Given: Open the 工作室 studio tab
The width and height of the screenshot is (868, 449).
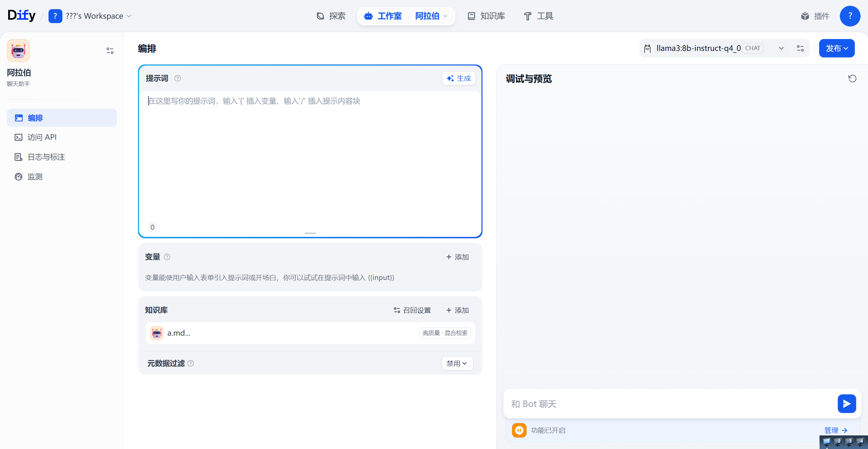Looking at the screenshot, I should tap(383, 16).
